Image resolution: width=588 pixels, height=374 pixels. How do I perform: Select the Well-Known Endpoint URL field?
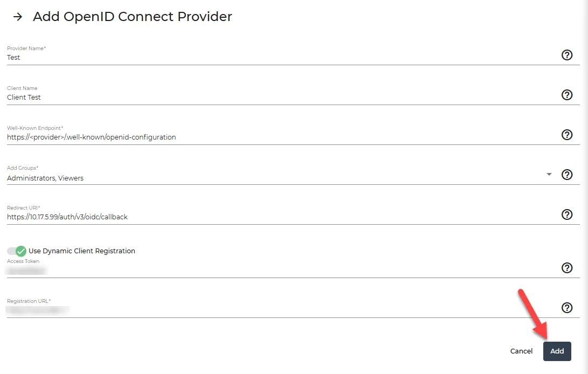point(281,137)
